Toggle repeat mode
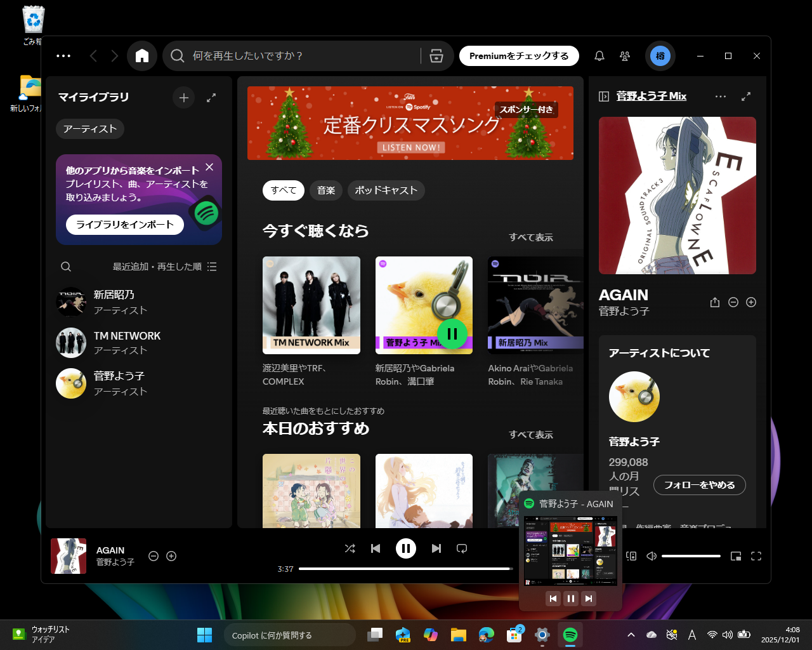 462,548
